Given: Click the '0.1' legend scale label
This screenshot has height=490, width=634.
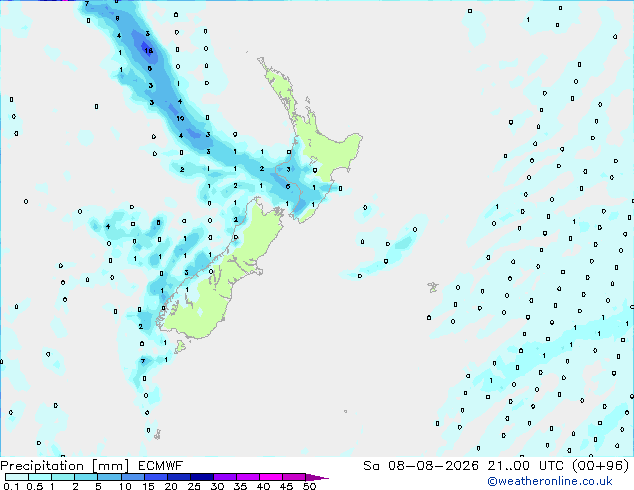Looking at the screenshot, I should [x=11, y=486].
